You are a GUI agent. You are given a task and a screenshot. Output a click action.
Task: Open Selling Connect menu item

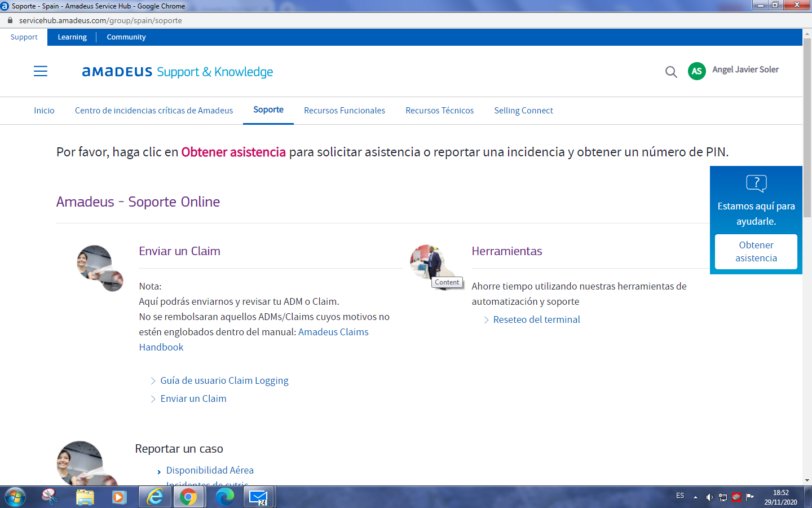pyautogui.click(x=523, y=111)
